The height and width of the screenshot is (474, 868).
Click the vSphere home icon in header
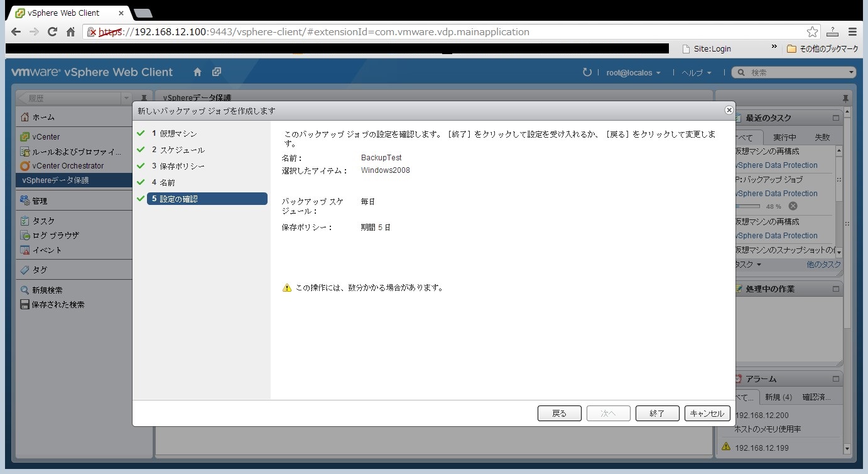click(x=197, y=72)
